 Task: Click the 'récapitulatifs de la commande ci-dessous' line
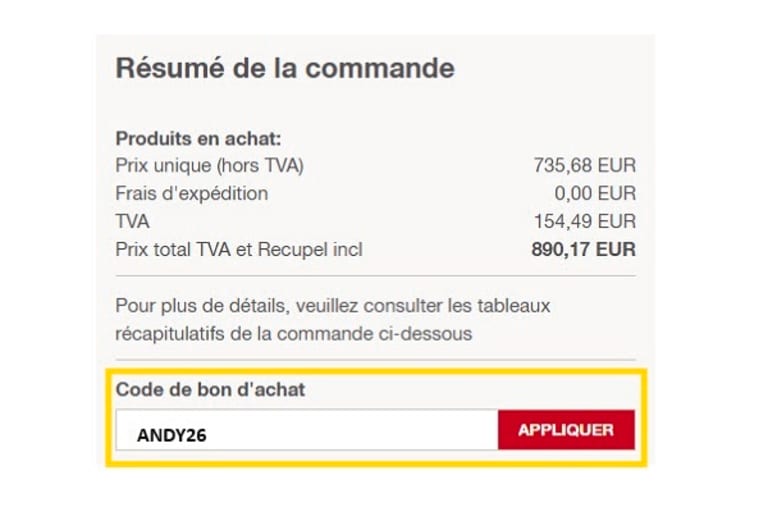(294, 333)
